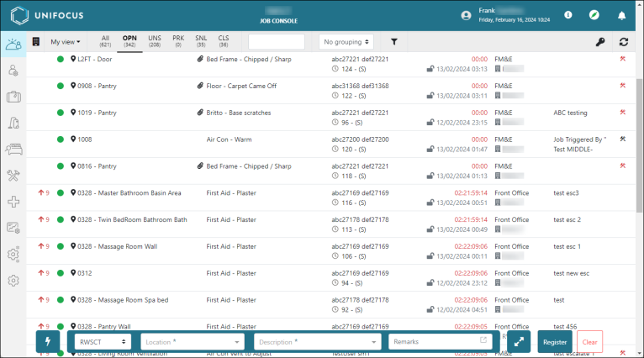Click the compass icon in the header
This screenshot has height=358, width=644.
coord(594,15)
